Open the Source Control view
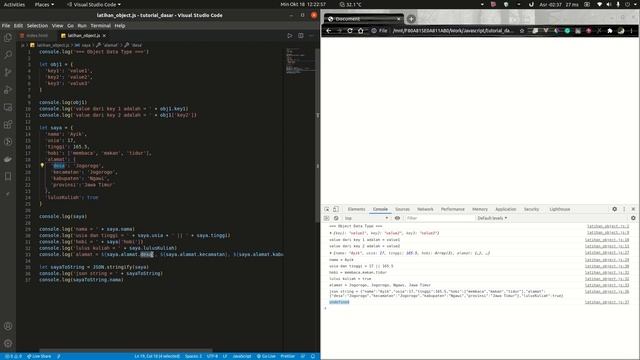The height and width of the screenshot is (360, 640). point(8,72)
